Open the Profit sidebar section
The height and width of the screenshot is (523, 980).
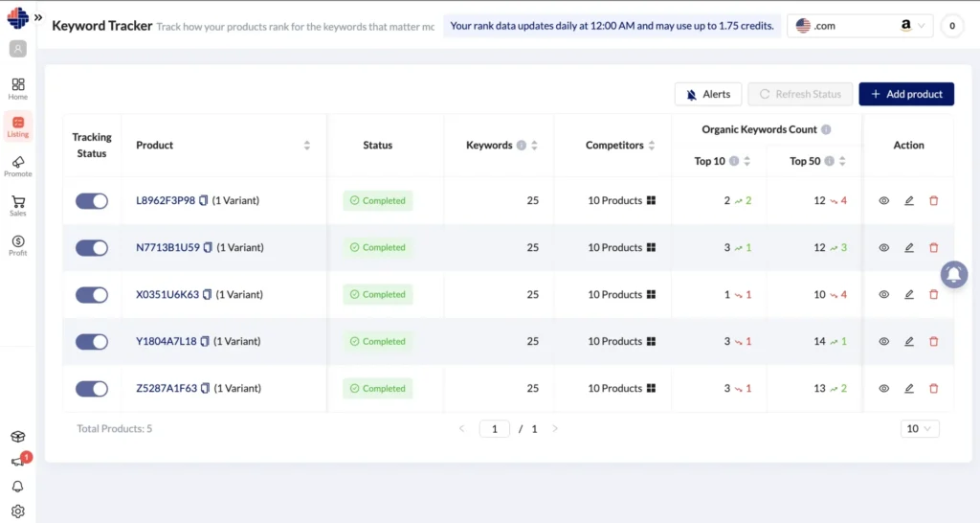tap(17, 245)
